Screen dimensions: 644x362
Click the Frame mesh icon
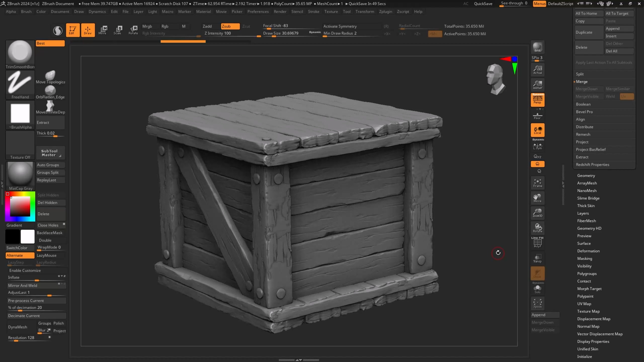[537, 183]
